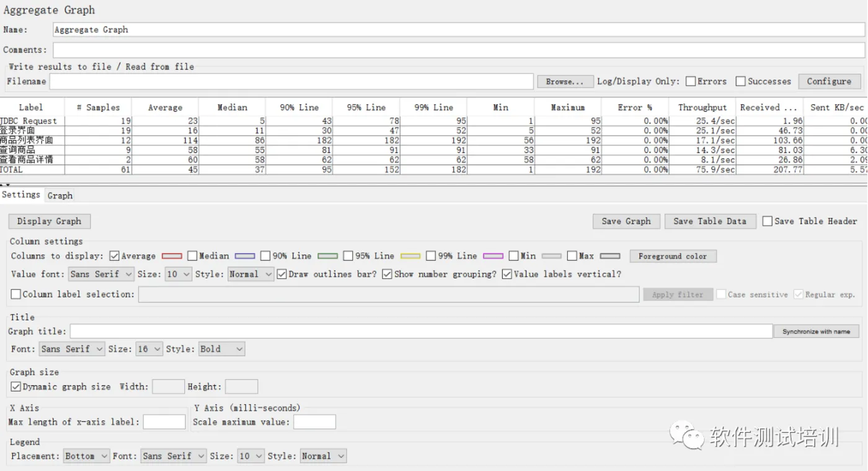Select the 商品列表界面 table row
Image resolution: width=868 pixels, height=471 pixels.
point(434,140)
